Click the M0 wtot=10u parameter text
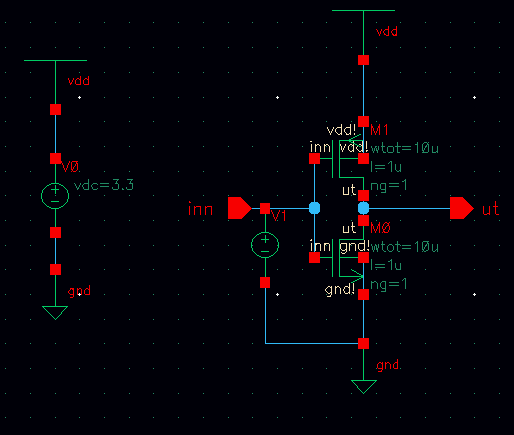The width and height of the screenshot is (514, 435). pos(404,247)
